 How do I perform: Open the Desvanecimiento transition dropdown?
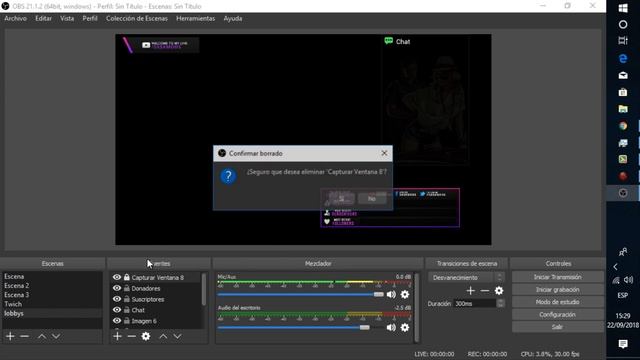click(466, 278)
